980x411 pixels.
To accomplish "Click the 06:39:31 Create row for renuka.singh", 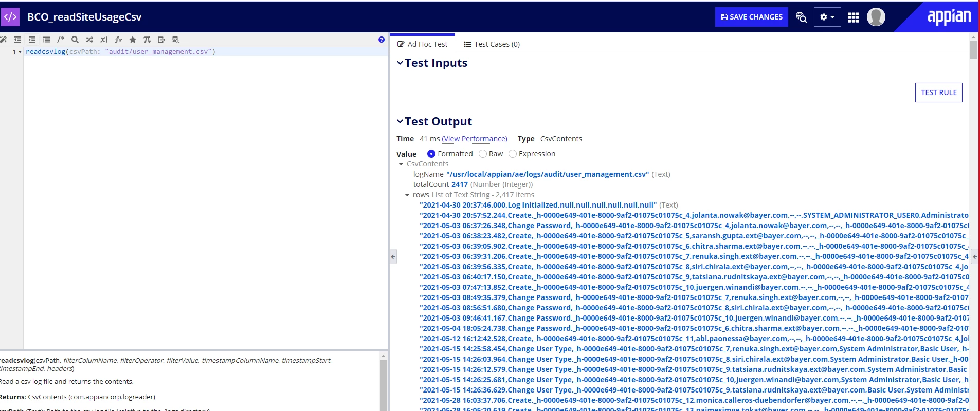I will pos(694,256).
